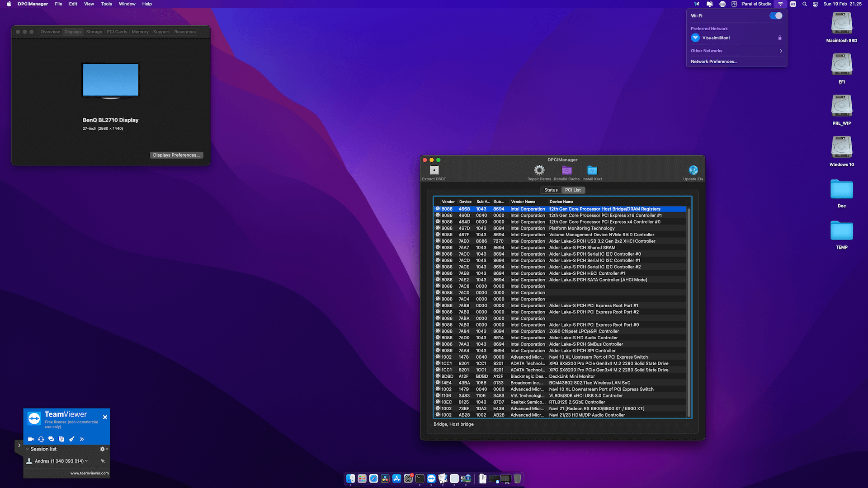The height and width of the screenshot is (488, 868).
Task: Collapse the Session list chevron
Action: coord(28,449)
